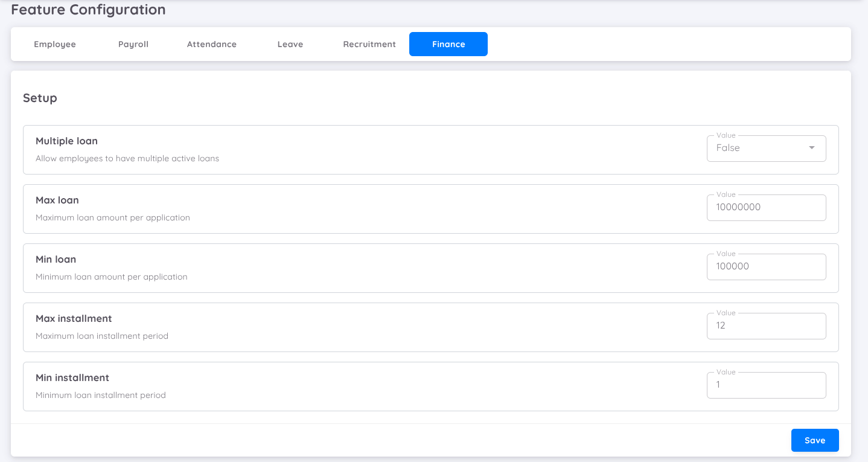The height and width of the screenshot is (462, 868).
Task: Select the Leave tab
Action: [x=290, y=44]
